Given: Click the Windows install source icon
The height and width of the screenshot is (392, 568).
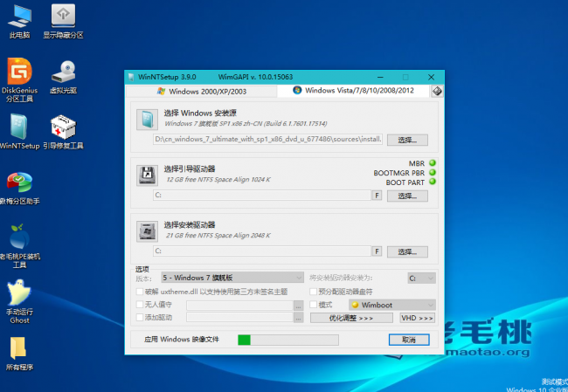Looking at the screenshot, I should 147,120.
